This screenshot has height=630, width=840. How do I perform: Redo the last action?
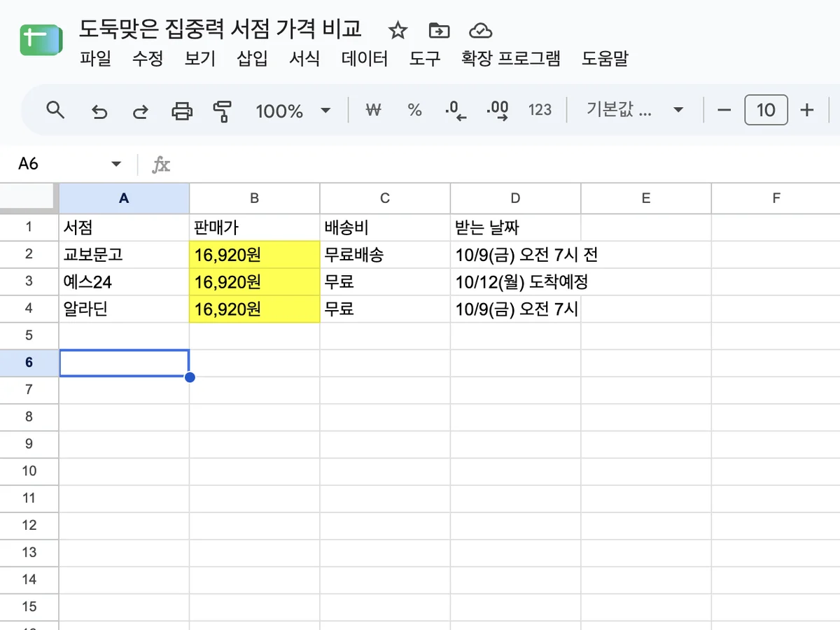[x=141, y=111]
